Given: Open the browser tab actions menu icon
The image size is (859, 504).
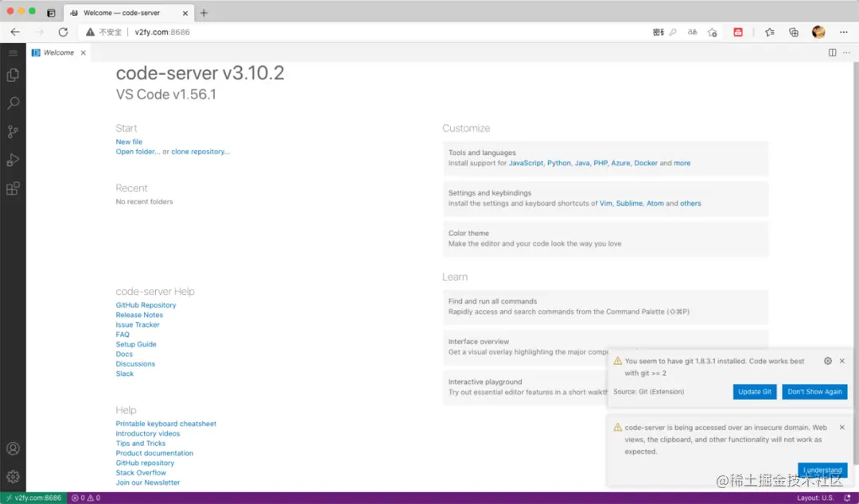Looking at the screenshot, I should pyautogui.click(x=51, y=13).
